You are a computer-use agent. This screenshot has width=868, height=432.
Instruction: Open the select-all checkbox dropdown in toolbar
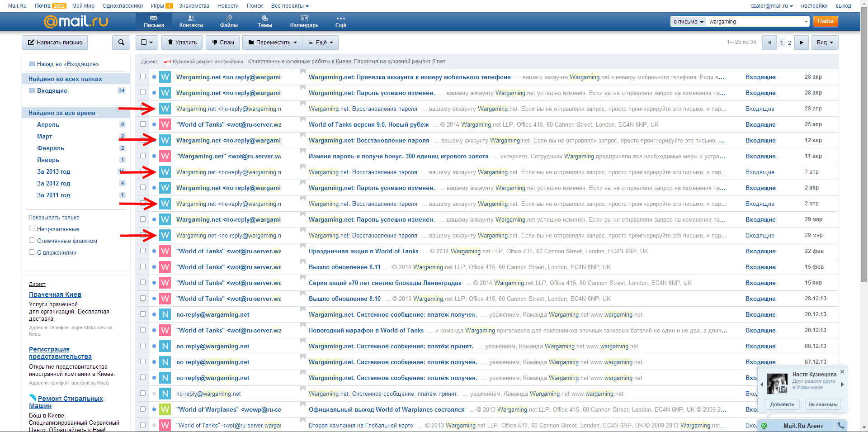[x=146, y=43]
